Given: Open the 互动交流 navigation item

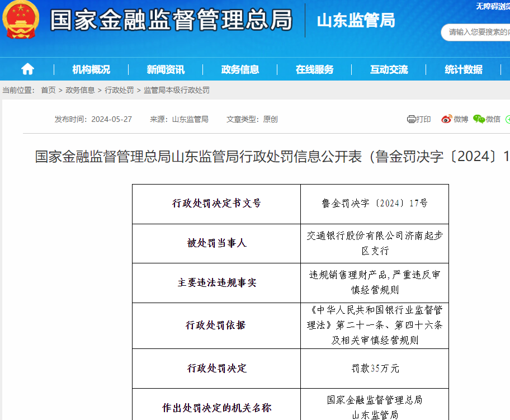Looking at the screenshot, I should (x=389, y=69).
